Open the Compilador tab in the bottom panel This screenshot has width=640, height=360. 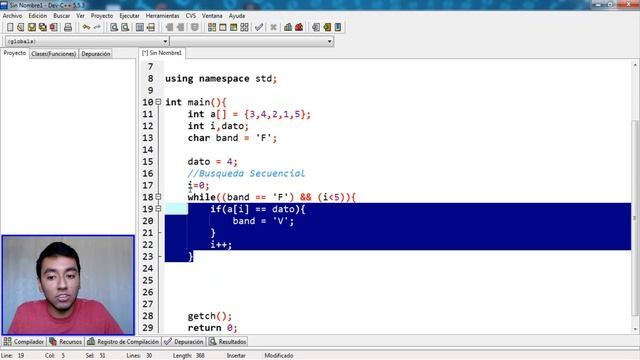(x=24, y=342)
